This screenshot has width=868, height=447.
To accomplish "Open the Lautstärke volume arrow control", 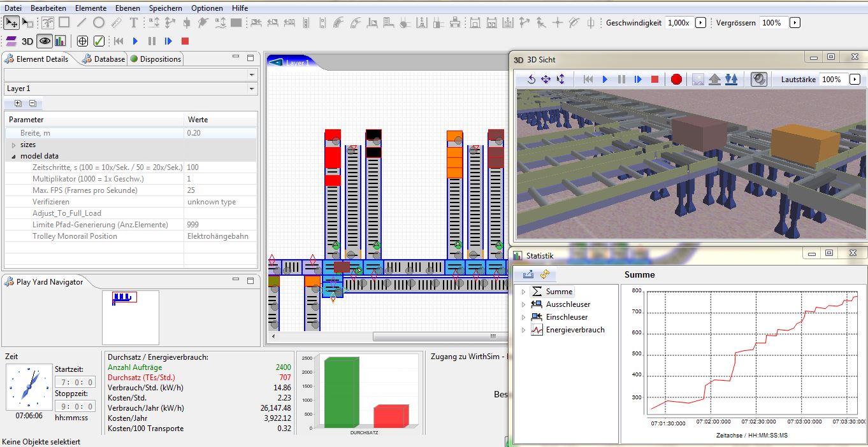I will 855,80.
